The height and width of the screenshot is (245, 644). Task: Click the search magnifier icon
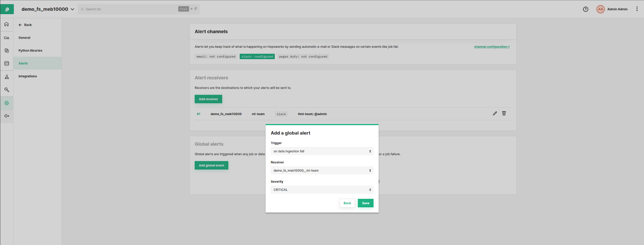pos(83,9)
